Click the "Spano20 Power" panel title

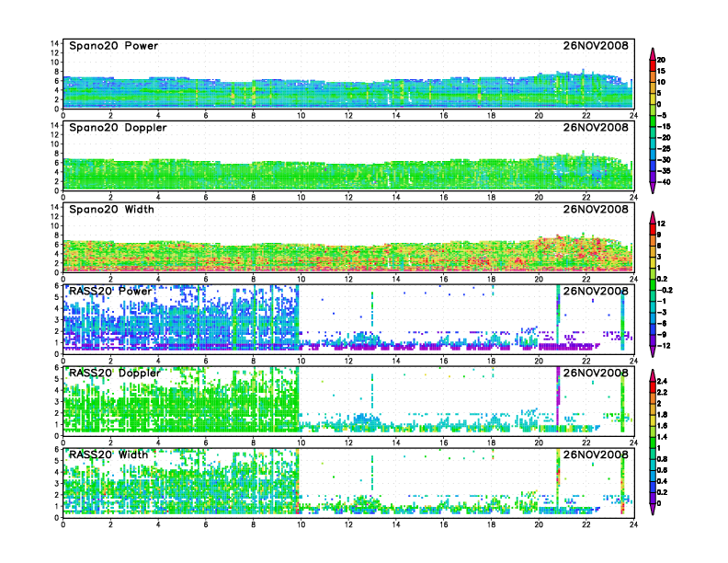point(113,46)
